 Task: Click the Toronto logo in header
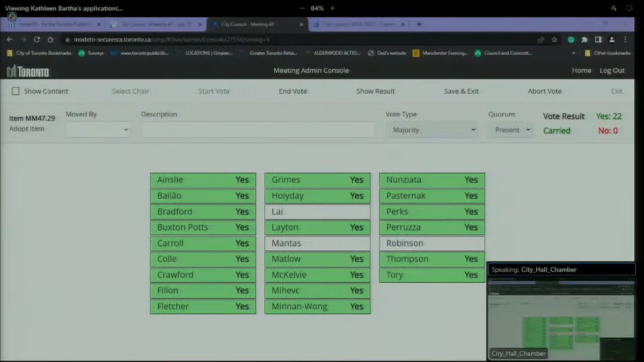[28, 71]
